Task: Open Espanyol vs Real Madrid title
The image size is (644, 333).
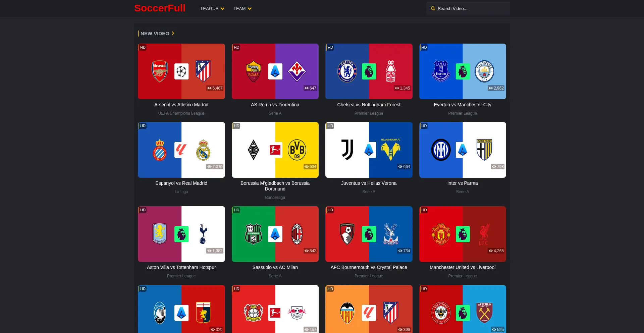Action: coord(181,183)
